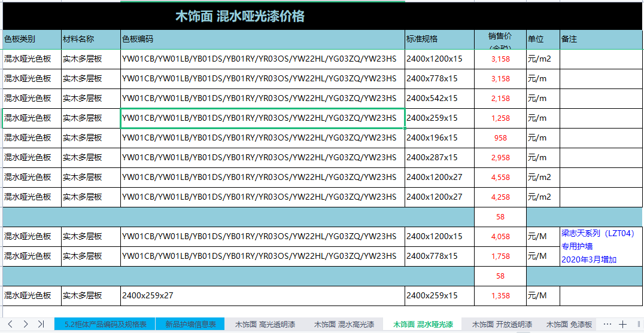
Task: Select the 销售价 header cell
Action: pos(500,39)
